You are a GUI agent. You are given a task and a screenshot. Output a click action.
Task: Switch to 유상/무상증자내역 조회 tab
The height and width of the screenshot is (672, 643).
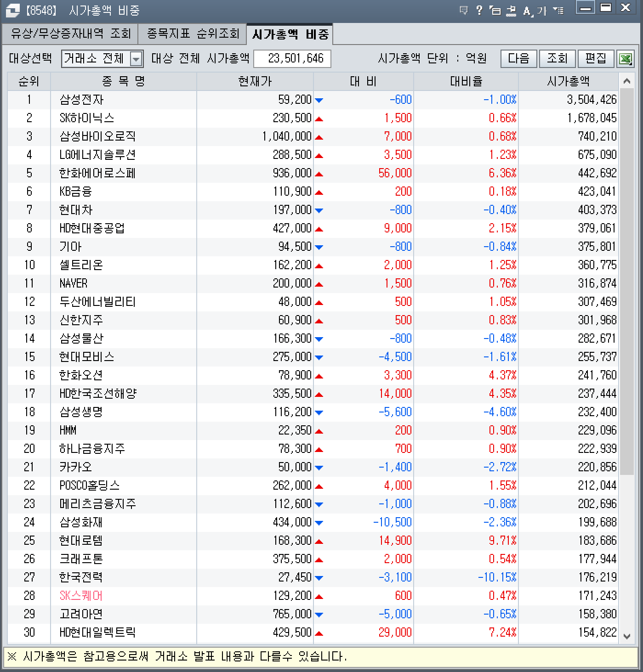pos(71,34)
